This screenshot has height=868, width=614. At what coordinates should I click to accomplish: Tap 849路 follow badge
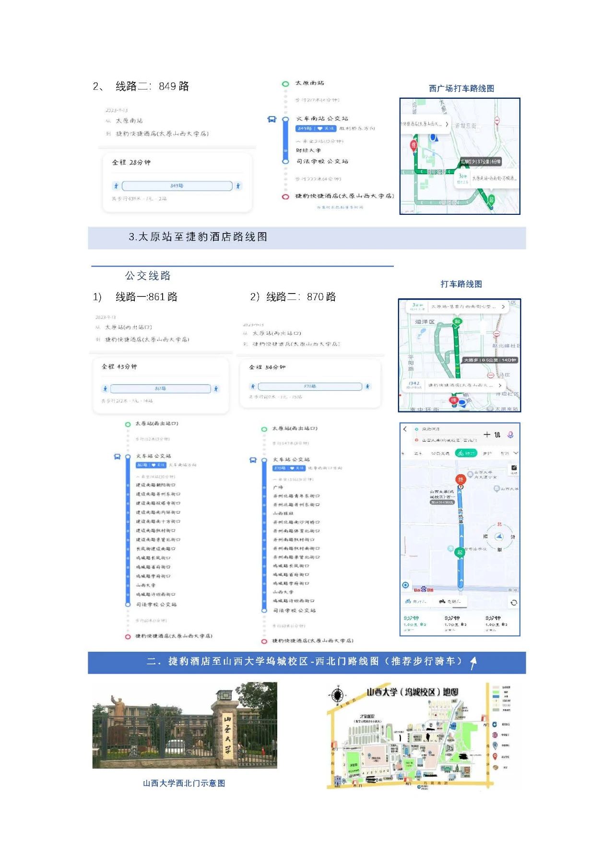pyautogui.click(x=316, y=129)
